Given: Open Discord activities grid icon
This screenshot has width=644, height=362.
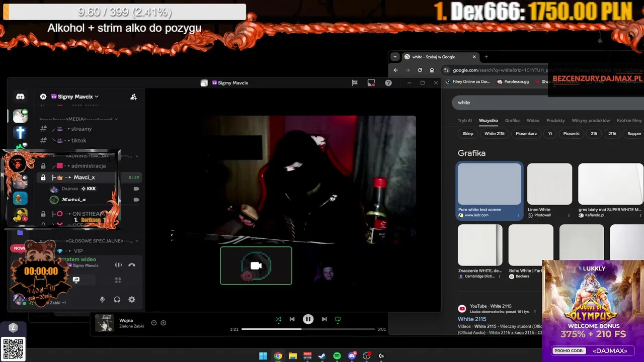Looking at the screenshot, I should (118, 280).
